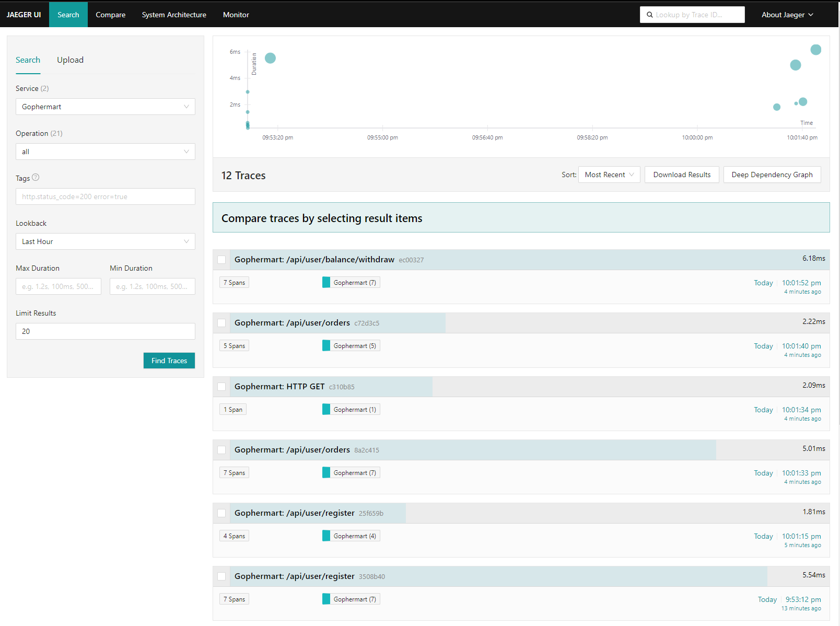
Task: Click the Gophermart (1) service tag
Action: 351,410
